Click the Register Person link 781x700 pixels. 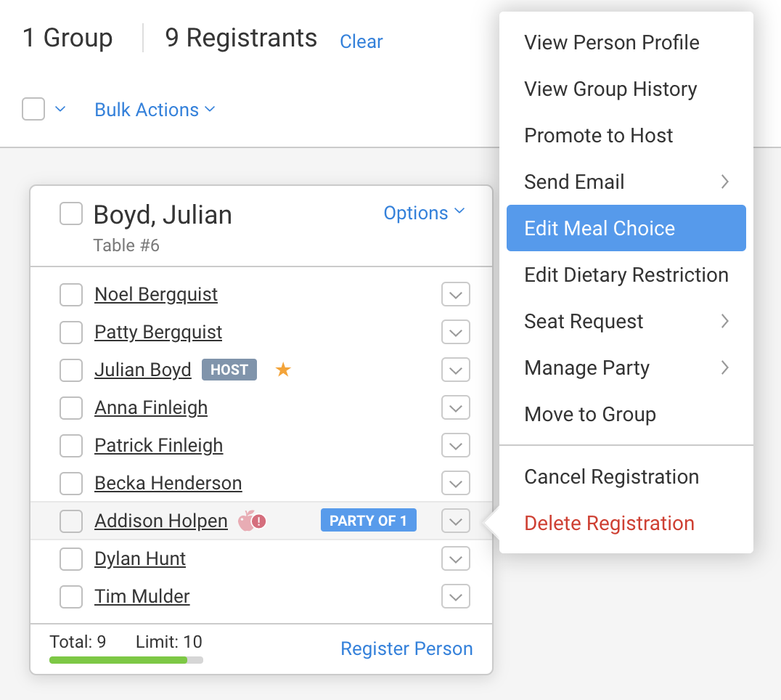[406, 649]
